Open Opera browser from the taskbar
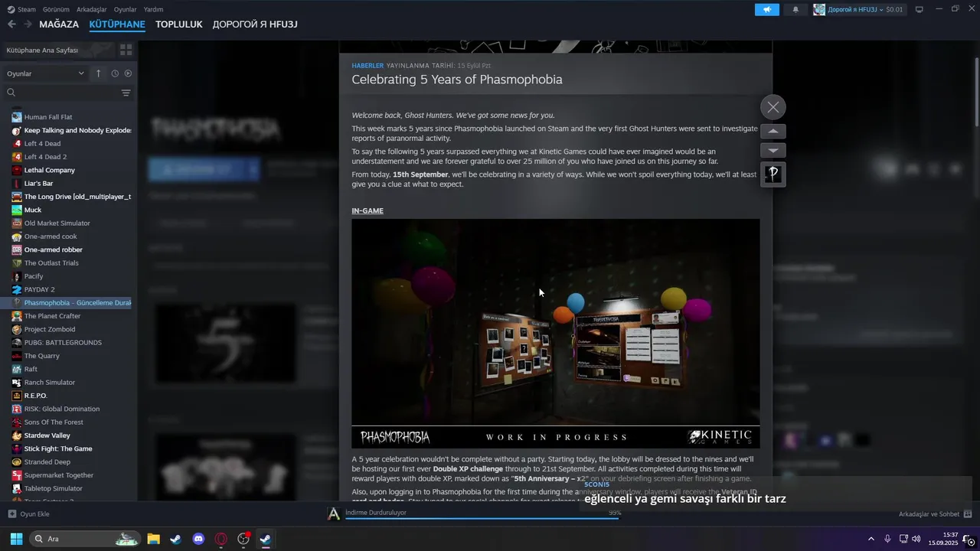This screenshot has width=980, height=551. click(x=221, y=539)
